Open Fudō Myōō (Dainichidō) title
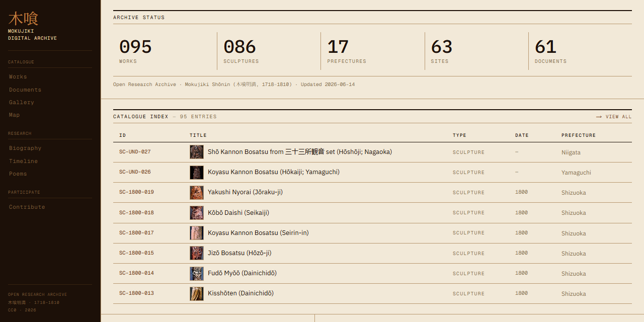Screen dimensions: 644x322 tap(242, 273)
